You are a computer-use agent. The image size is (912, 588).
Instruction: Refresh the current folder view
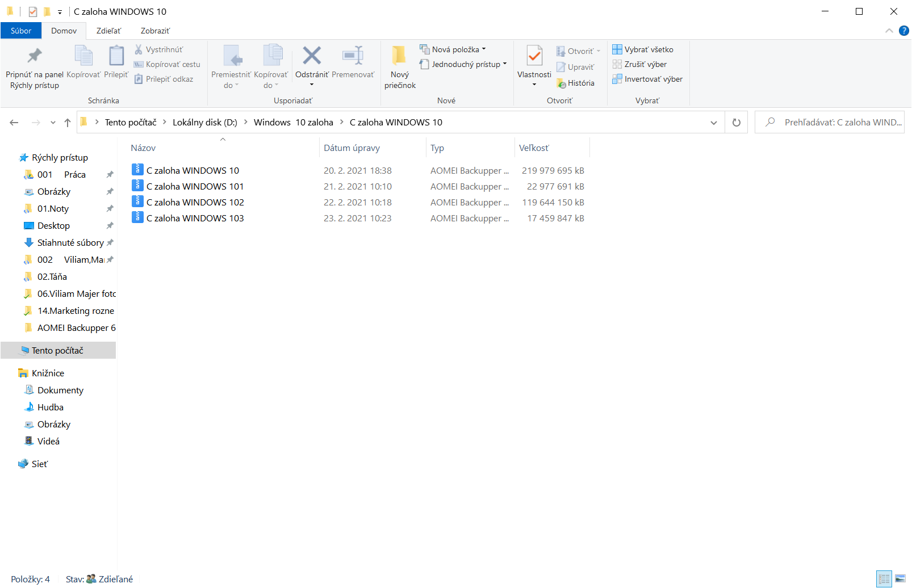pyautogui.click(x=737, y=123)
